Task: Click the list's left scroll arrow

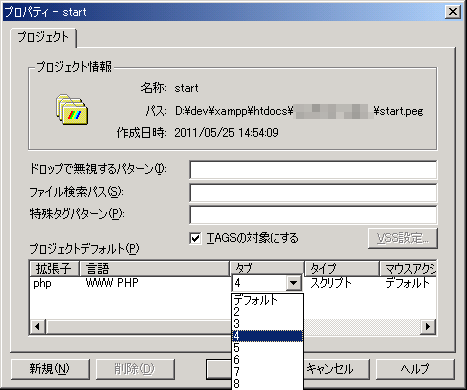Action: (x=37, y=326)
